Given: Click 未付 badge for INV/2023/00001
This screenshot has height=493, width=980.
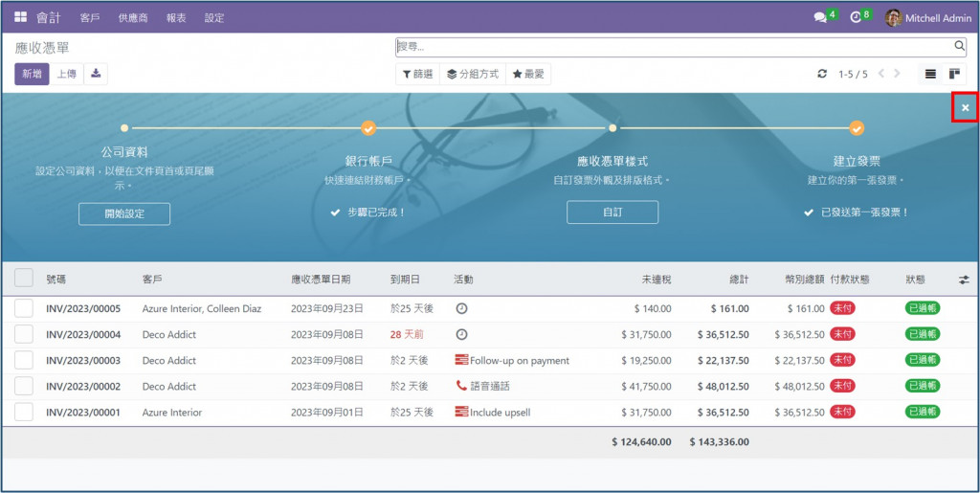Looking at the screenshot, I should click(842, 412).
